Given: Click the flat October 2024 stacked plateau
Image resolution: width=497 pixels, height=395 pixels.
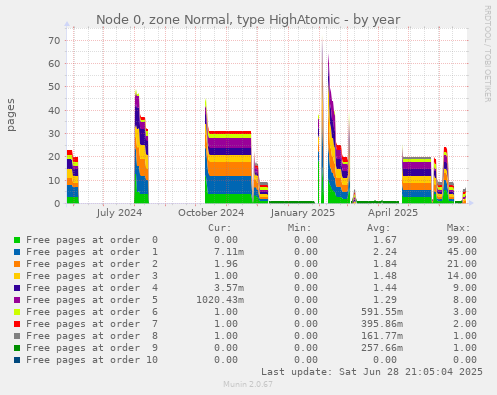Looking at the screenshot, I should 229,167.
